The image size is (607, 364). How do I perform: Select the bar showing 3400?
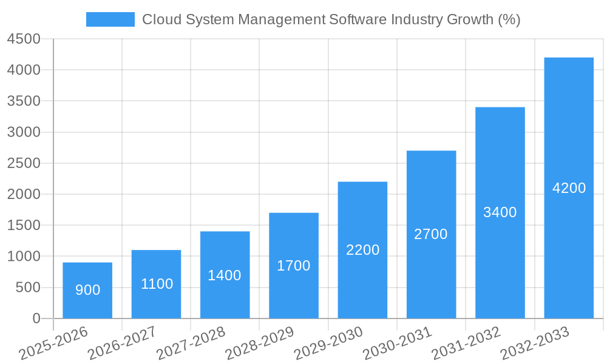[x=500, y=213]
